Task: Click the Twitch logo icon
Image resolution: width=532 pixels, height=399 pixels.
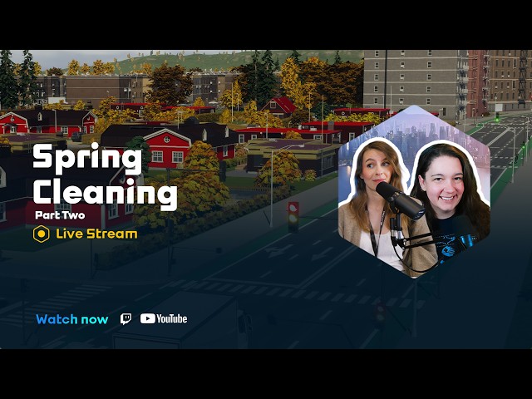Action: coord(126,319)
